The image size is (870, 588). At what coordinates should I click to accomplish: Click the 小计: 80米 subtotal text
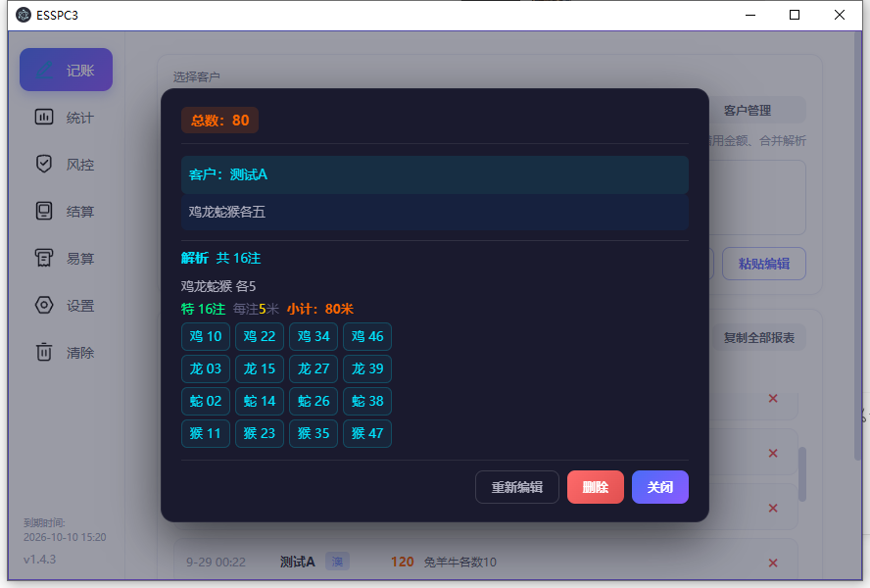[320, 309]
